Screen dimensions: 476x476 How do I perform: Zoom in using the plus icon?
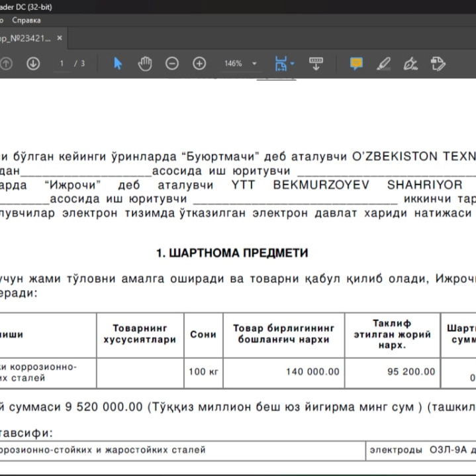(x=199, y=64)
